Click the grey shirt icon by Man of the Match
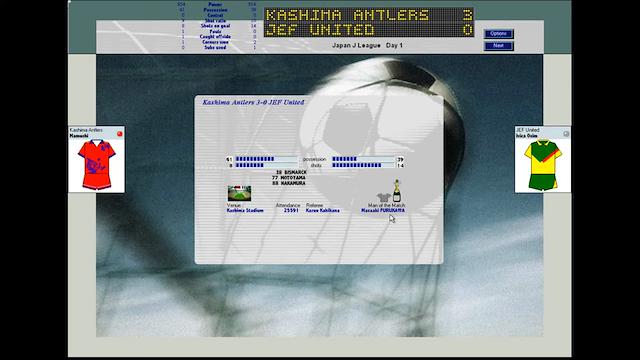The width and height of the screenshot is (640, 360). coord(384,198)
